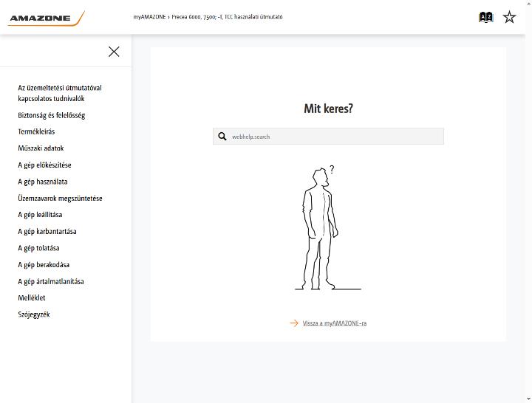Click the favorites star icon
This screenshot has width=532, height=403.
[x=509, y=17]
